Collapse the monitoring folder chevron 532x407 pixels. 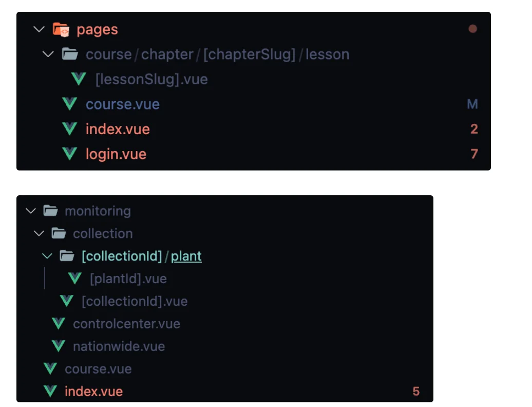(x=31, y=211)
